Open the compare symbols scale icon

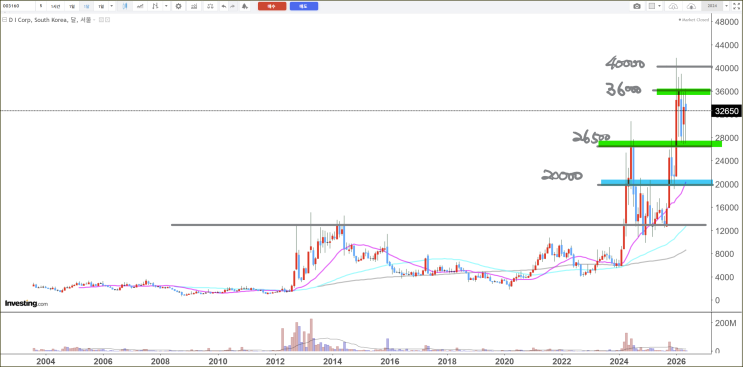tap(210, 6)
